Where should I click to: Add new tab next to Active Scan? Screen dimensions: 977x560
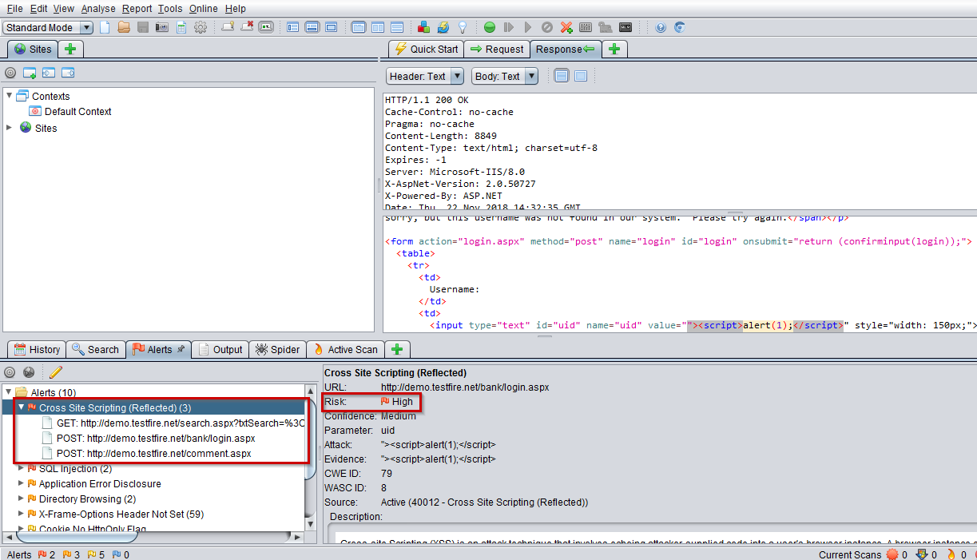point(397,349)
